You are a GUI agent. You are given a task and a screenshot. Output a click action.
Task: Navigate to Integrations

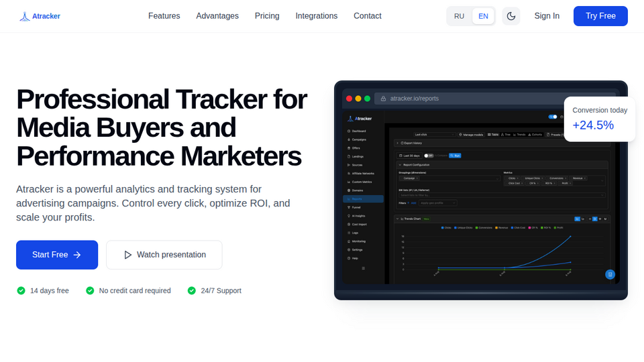point(316,16)
